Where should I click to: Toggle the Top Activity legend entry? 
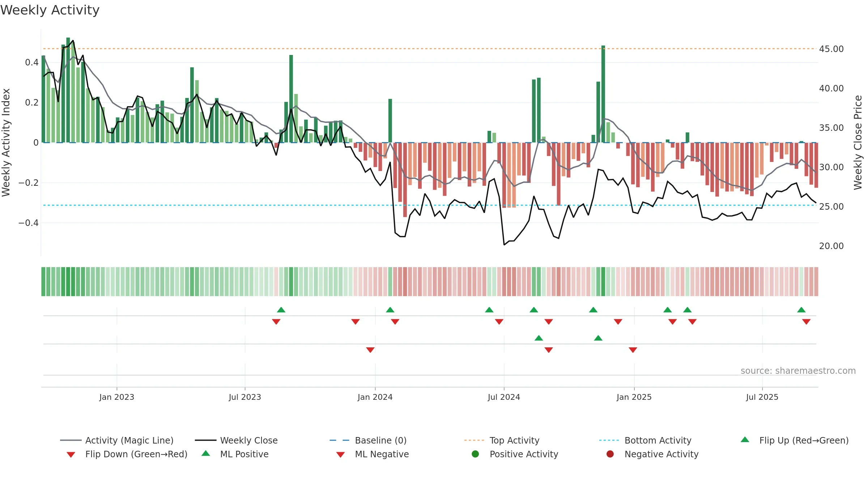click(502, 440)
